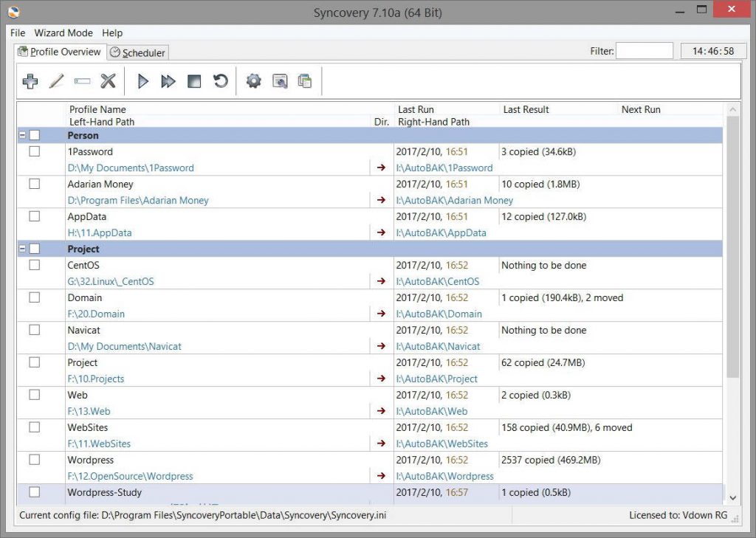Click the Last Run column header

pos(416,109)
